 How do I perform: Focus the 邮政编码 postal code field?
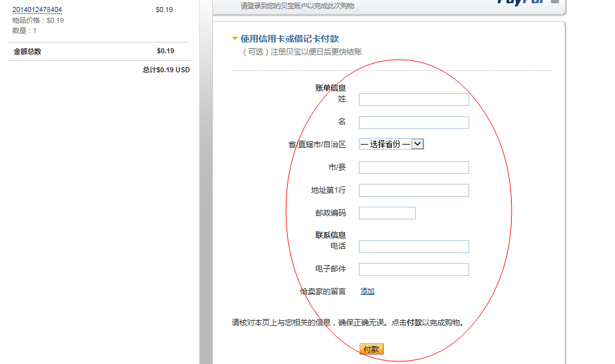[387, 213]
